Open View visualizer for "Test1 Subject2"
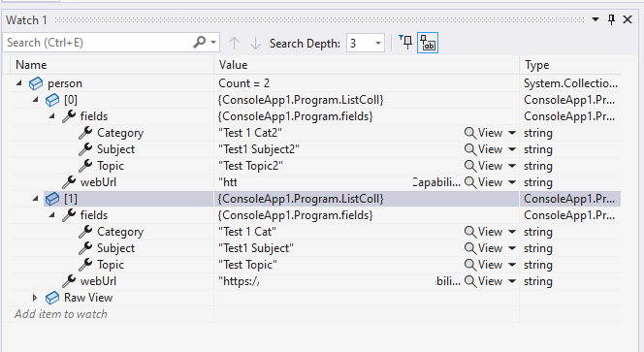The width and height of the screenshot is (644, 352). pyautogui.click(x=483, y=149)
